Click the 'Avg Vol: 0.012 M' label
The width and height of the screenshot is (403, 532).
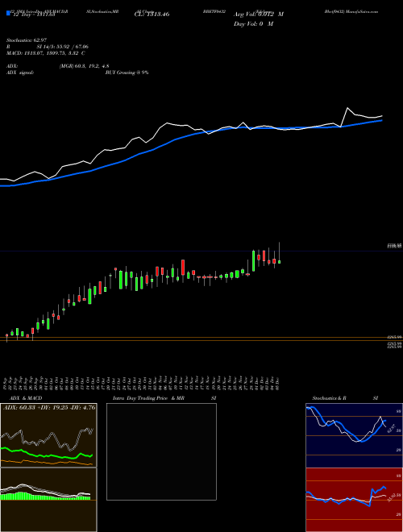[x=259, y=15]
